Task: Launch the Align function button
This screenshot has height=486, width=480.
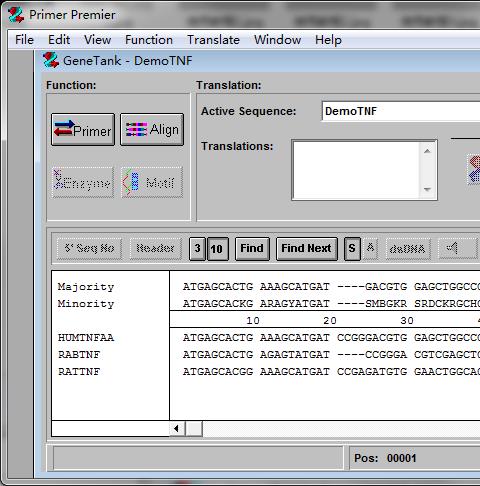Action: tap(152, 130)
